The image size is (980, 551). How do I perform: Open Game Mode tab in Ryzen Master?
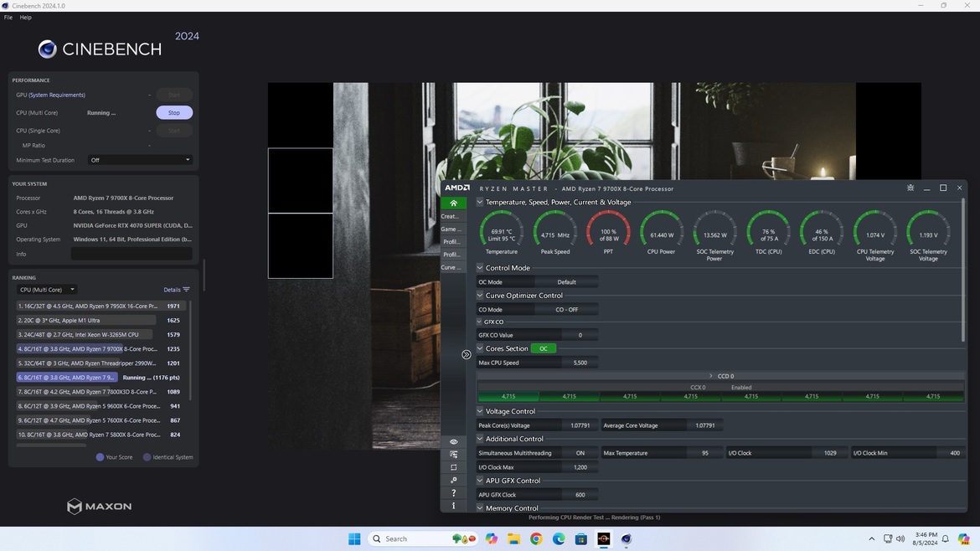pos(453,229)
